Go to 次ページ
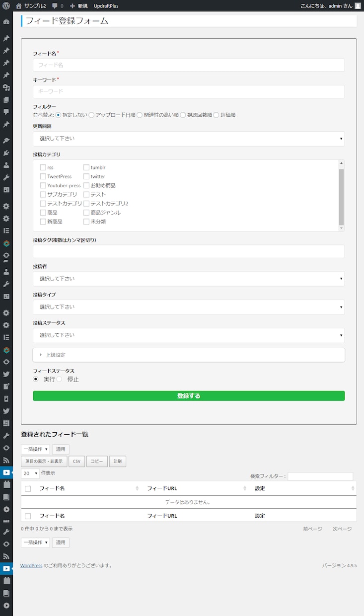This screenshot has width=364, height=616. [x=342, y=529]
